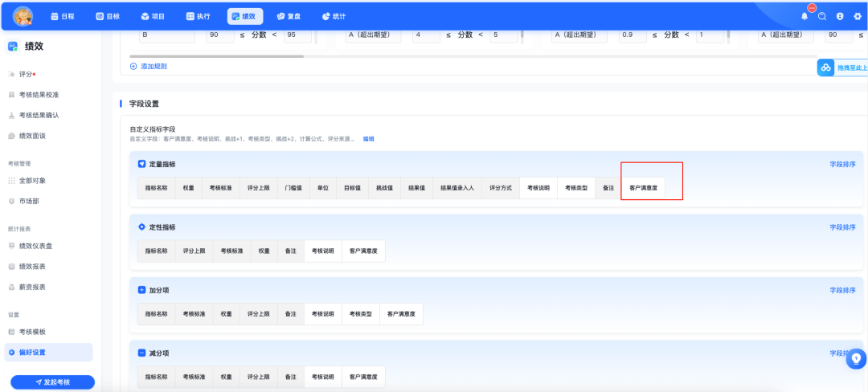
Task: Click 编辑 link for custom indicator fields
Action: 368,139
